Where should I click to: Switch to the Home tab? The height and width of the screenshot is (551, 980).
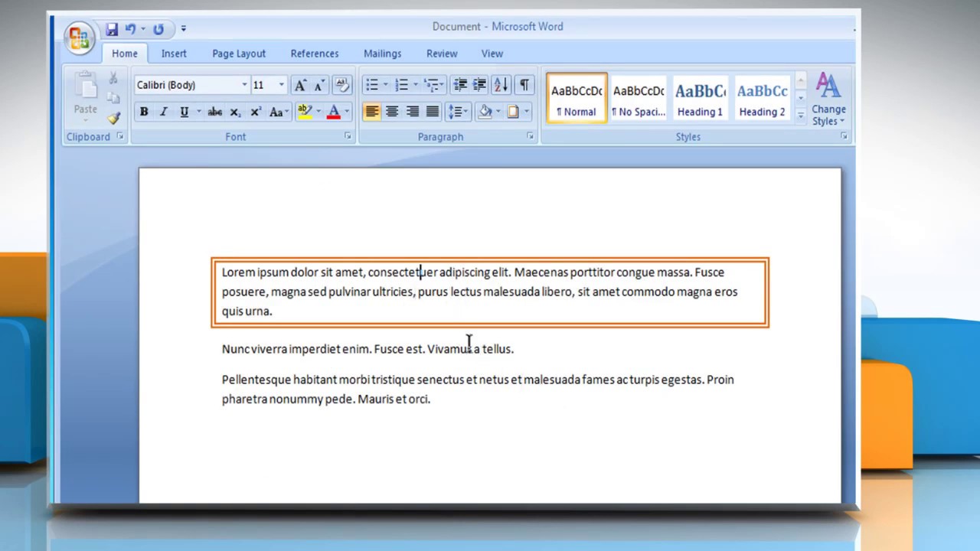click(125, 54)
